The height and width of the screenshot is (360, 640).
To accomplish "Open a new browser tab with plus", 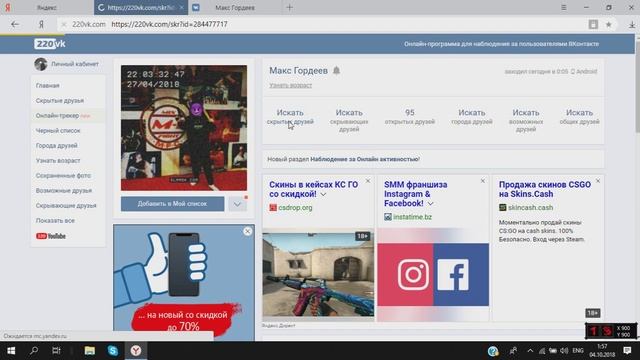I will [289, 7].
